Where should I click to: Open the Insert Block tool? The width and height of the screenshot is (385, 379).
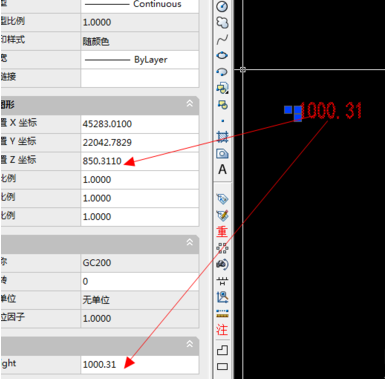[x=222, y=88]
